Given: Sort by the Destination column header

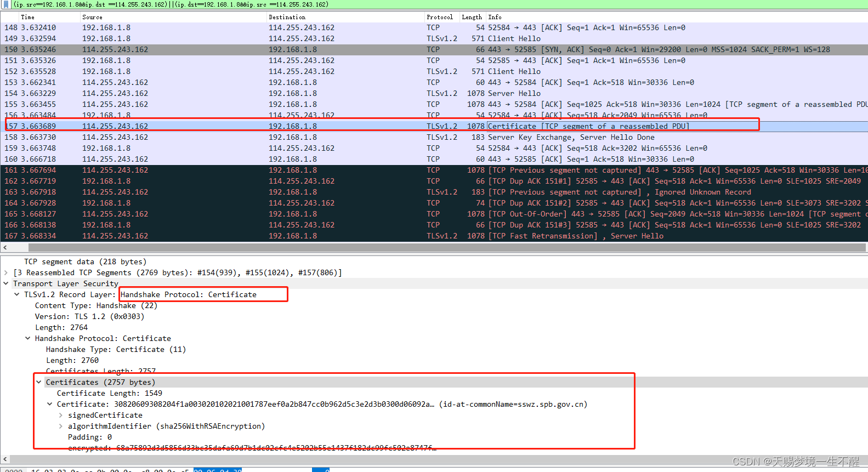Looking at the screenshot, I should click(x=287, y=17).
